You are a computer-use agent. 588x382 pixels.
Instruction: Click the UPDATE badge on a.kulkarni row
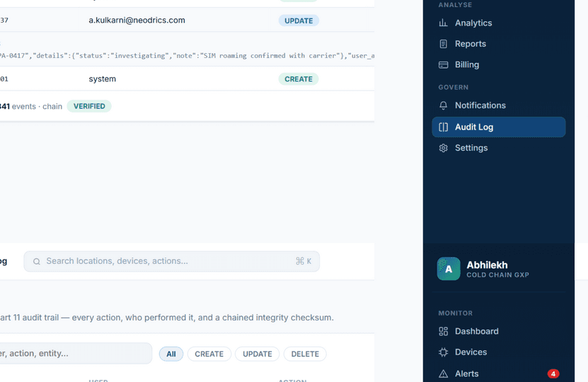299,21
